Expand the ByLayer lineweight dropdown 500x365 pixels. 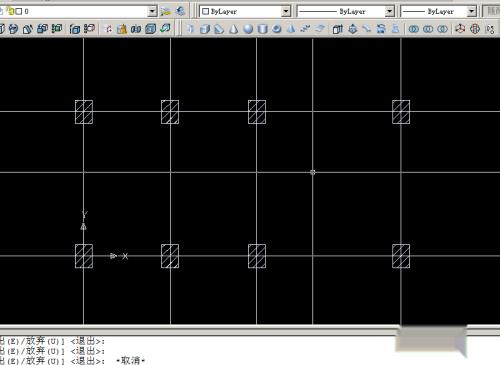pos(471,11)
